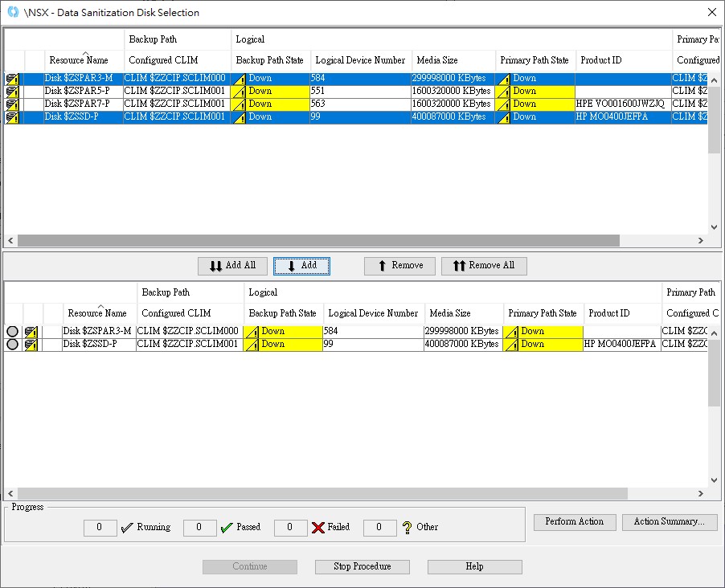Image resolution: width=725 pixels, height=588 pixels.
Task: Click the Remove button
Action: tap(399, 266)
